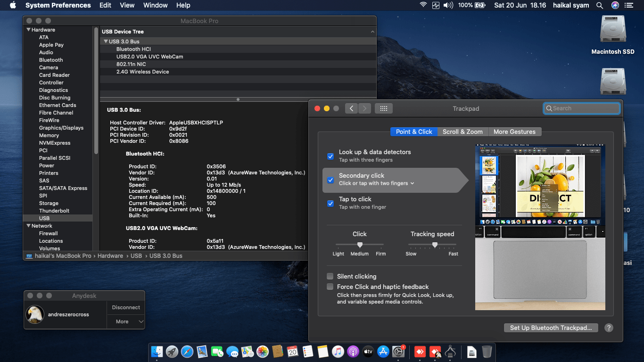This screenshot has height=362, width=644.
Task: Go back in System Preferences toolbar
Action: click(351, 108)
